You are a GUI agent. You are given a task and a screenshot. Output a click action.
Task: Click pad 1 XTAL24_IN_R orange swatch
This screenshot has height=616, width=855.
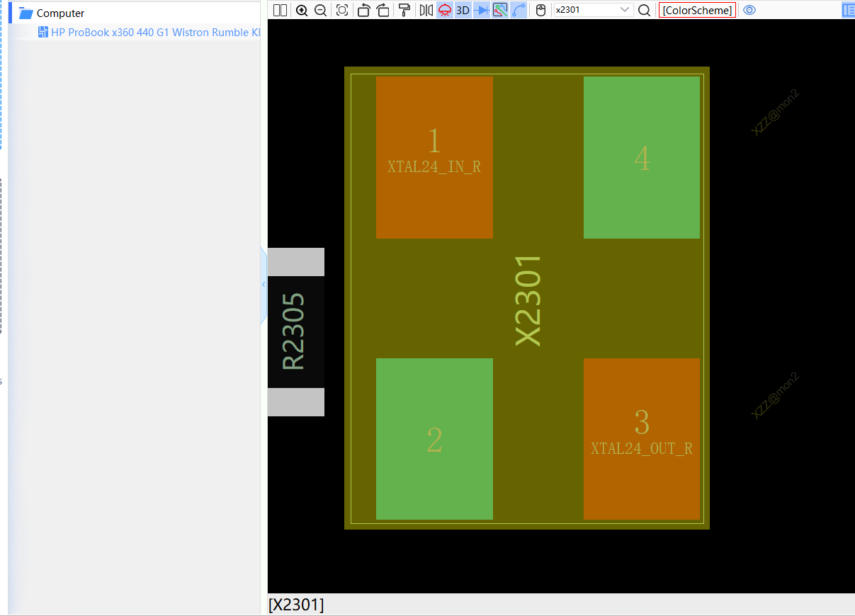434,157
